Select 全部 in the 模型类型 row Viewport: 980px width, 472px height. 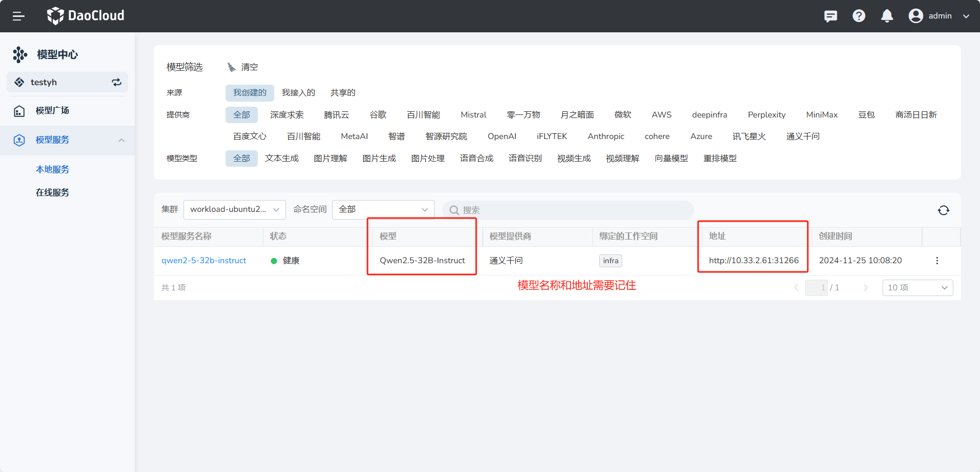click(x=241, y=159)
